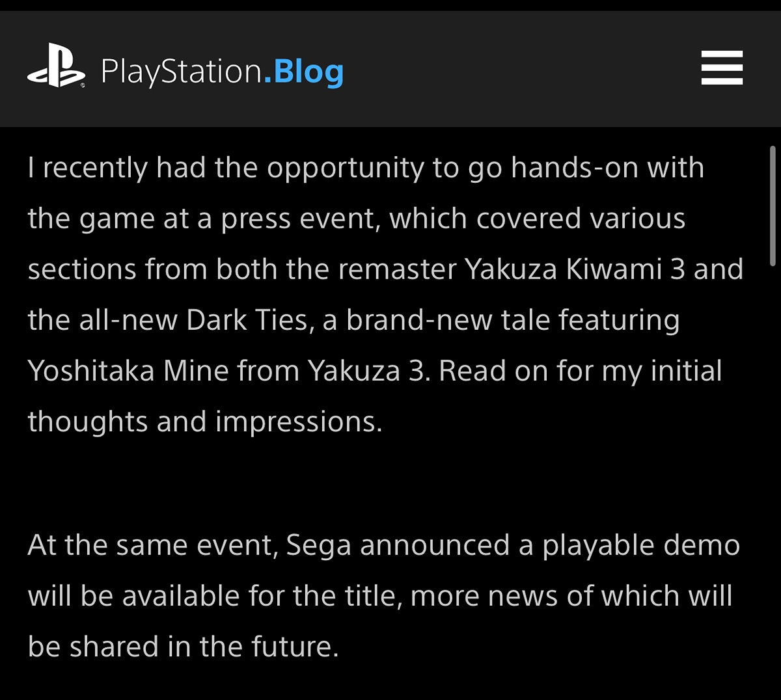Click "Read on for my initial" sentence
This screenshot has height=700, width=781.
[x=581, y=371]
